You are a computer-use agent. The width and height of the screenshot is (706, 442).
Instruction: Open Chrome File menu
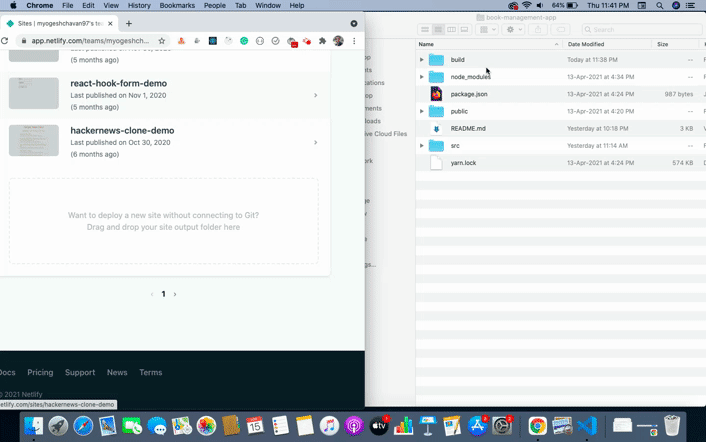click(68, 5)
